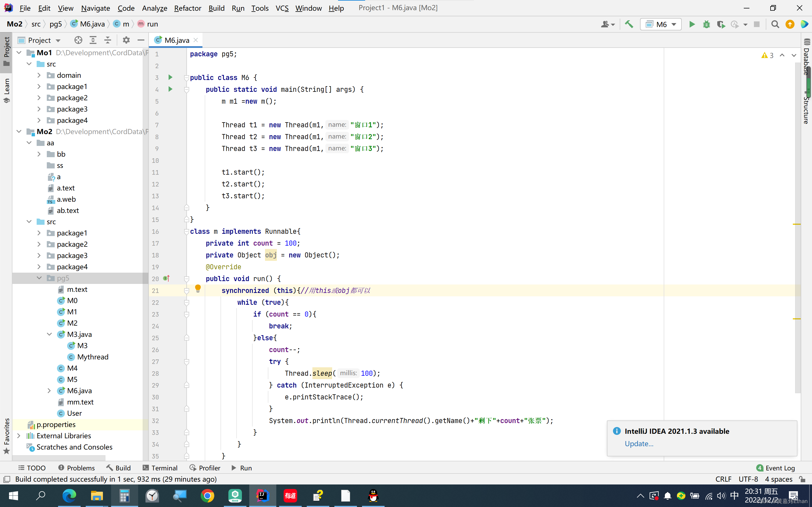This screenshot has height=507, width=812.
Task: Click the yellow lightbulb intention icon
Action: pos(198,288)
